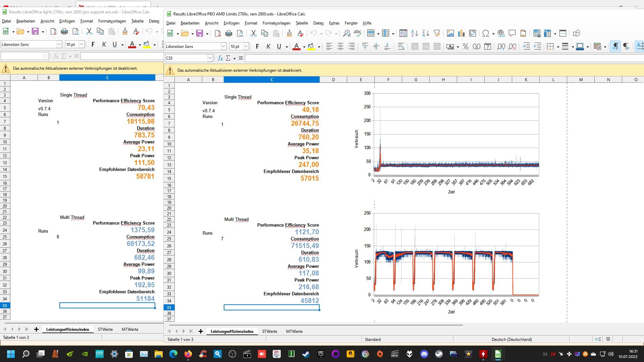The width and height of the screenshot is (644, 362).
Task: Open Fenster menu in right window
Action: [x=351, y=23]
